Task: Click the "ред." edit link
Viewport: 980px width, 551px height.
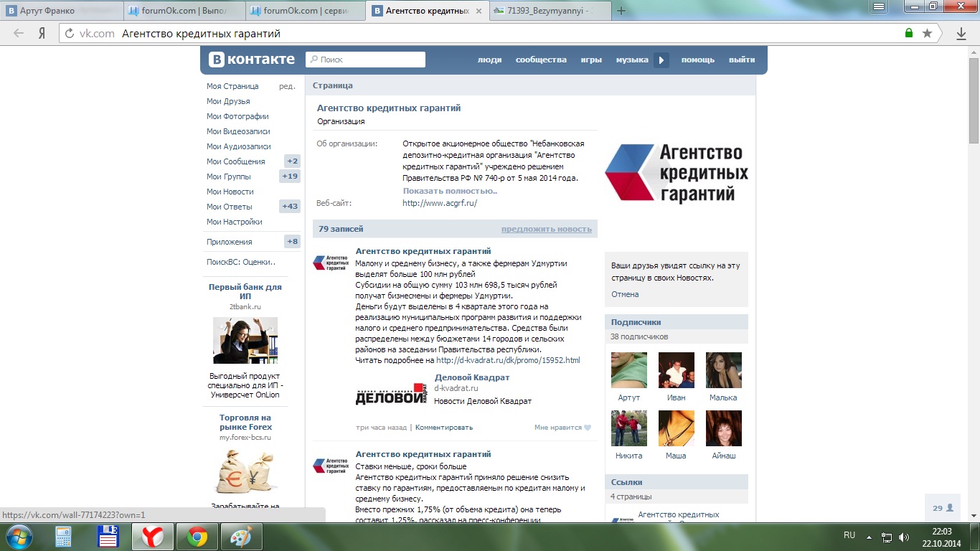Action: [x=287, y=86]
